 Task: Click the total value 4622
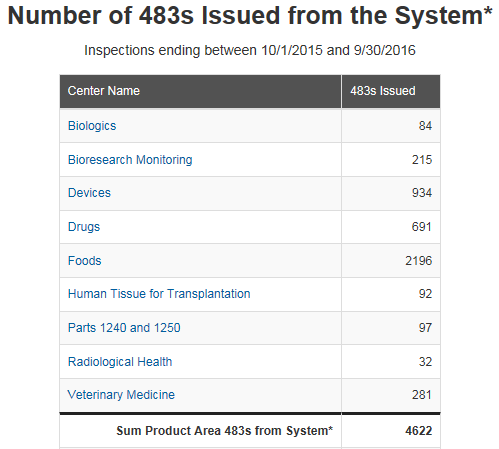pos(418,431)
